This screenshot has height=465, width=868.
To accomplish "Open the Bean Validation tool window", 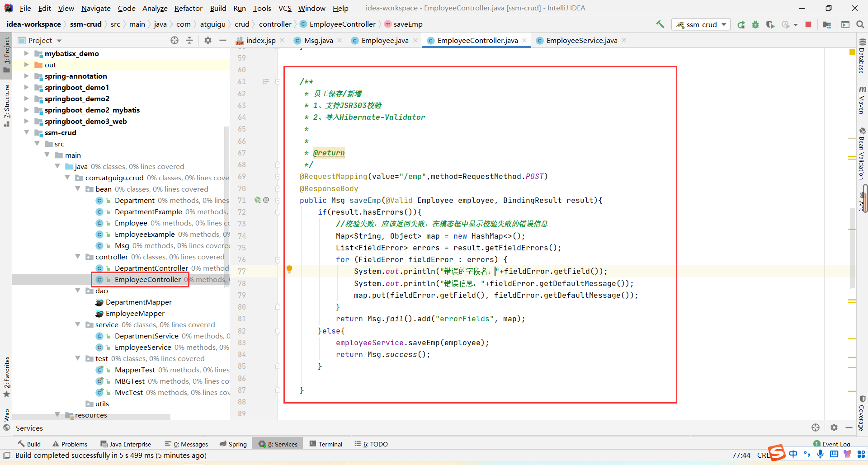I will 862,154.
